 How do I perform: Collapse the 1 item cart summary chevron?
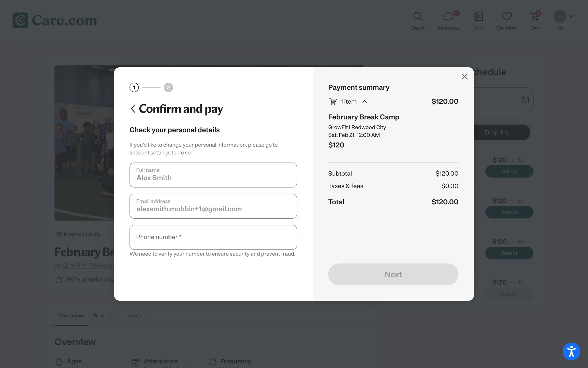(x=364, y=102)
